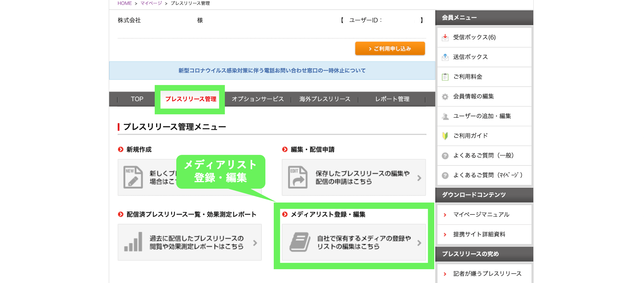The image size is (644, 283).
Task: Click the gear icon for 会員情報の編集
Action: [x=445, y=97]
